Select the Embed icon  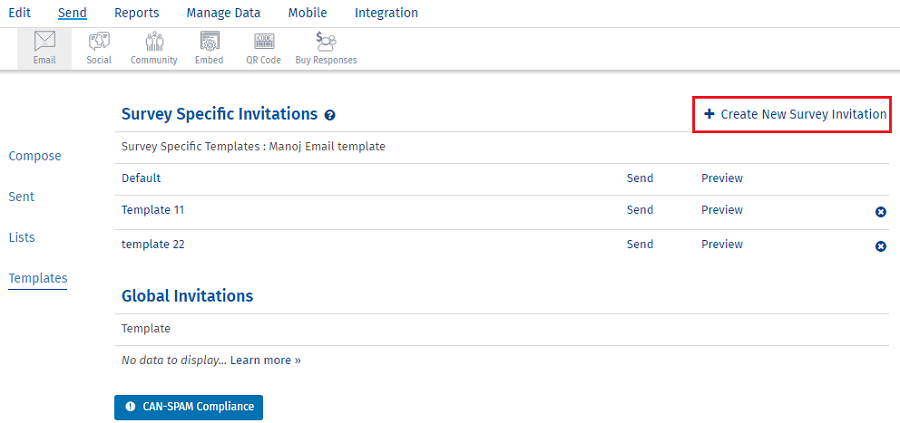pyautogui.click(x=209, y=42)
